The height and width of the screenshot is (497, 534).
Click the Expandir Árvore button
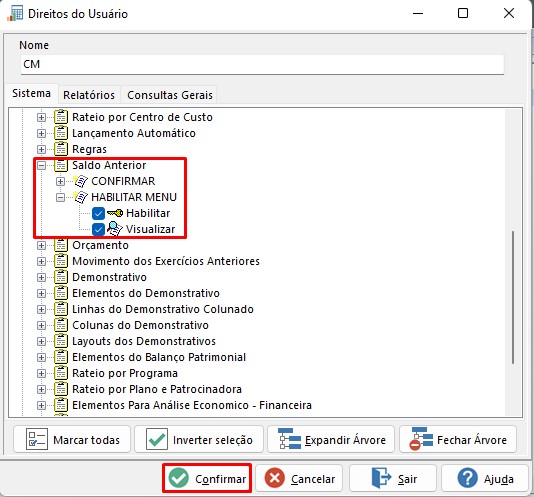point(331,440)
